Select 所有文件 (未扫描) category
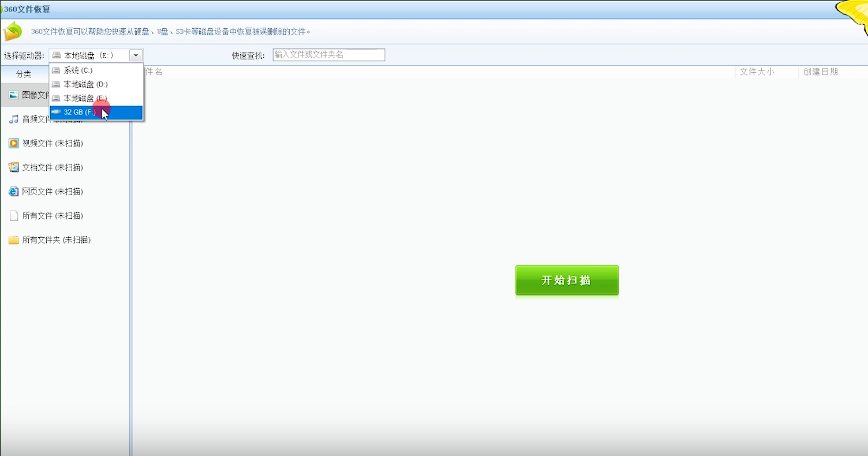The image size is (868, 456). 65,216
